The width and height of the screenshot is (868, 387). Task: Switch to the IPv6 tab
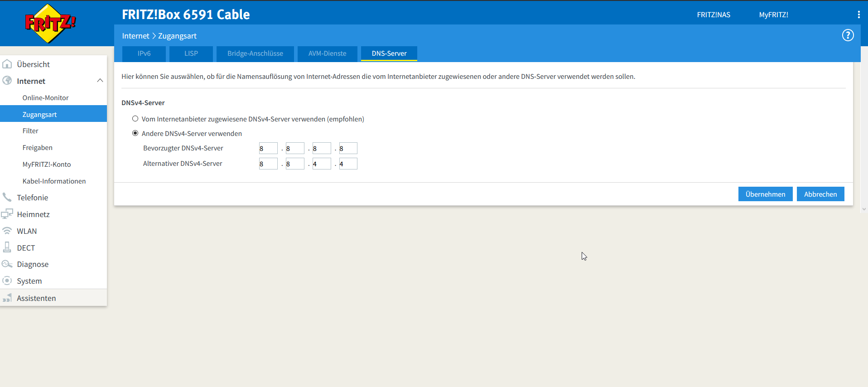[x=144, y=53]
